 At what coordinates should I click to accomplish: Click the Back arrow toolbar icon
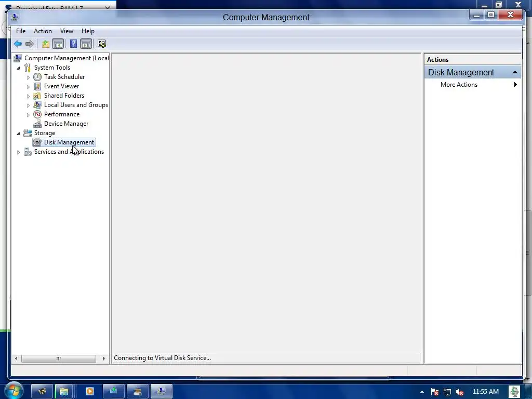tap(18, 44)
